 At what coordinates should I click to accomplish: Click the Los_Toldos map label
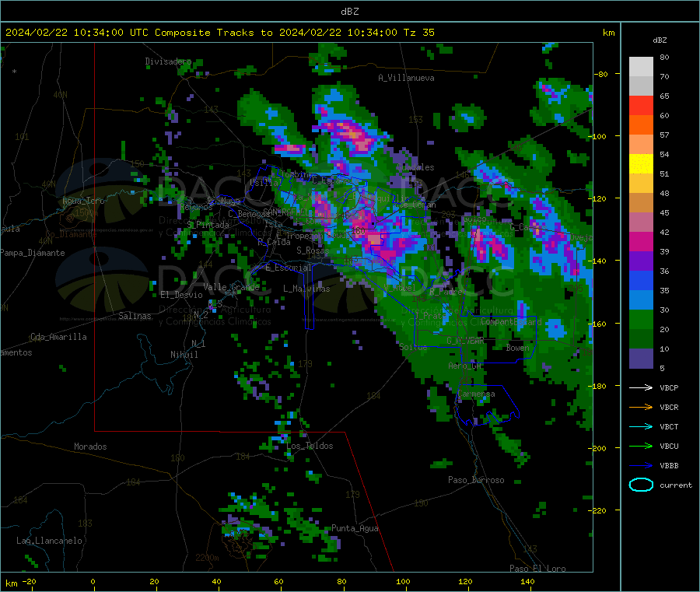click(310, 446)
